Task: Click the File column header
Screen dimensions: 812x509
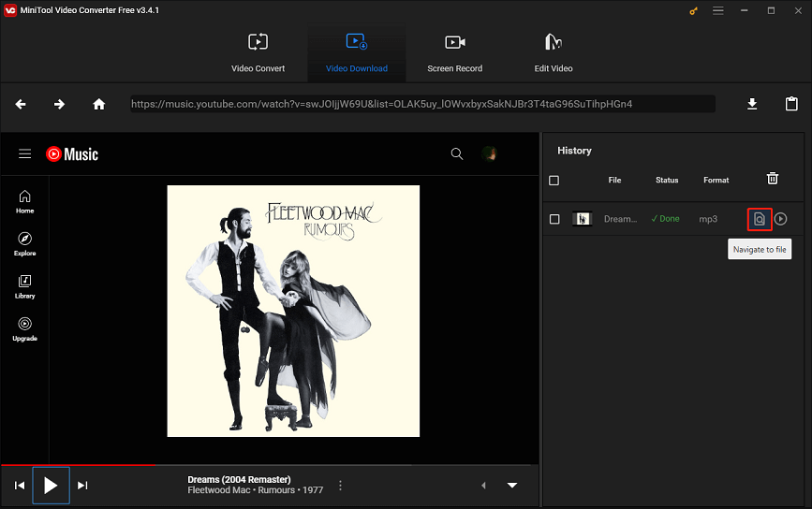Action: [x=614, y=180]
